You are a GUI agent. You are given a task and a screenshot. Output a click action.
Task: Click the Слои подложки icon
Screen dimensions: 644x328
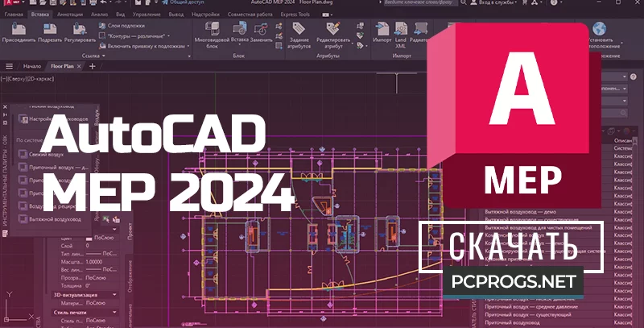click(x=102, y=26)
